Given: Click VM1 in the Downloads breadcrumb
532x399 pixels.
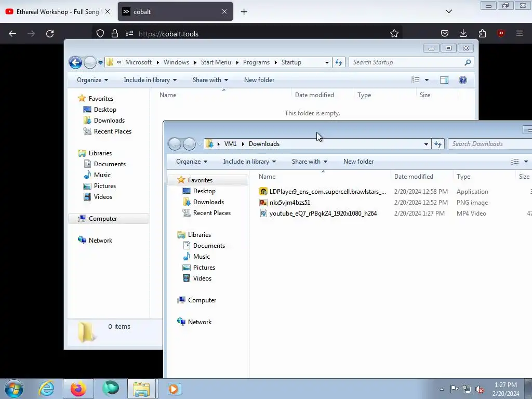Looking at the screenshot, I should 230,144.
